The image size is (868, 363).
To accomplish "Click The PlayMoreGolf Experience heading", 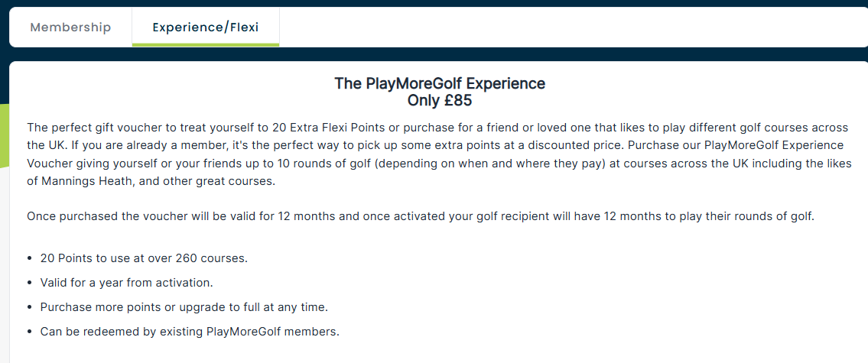I will click(x=440, y=83).
